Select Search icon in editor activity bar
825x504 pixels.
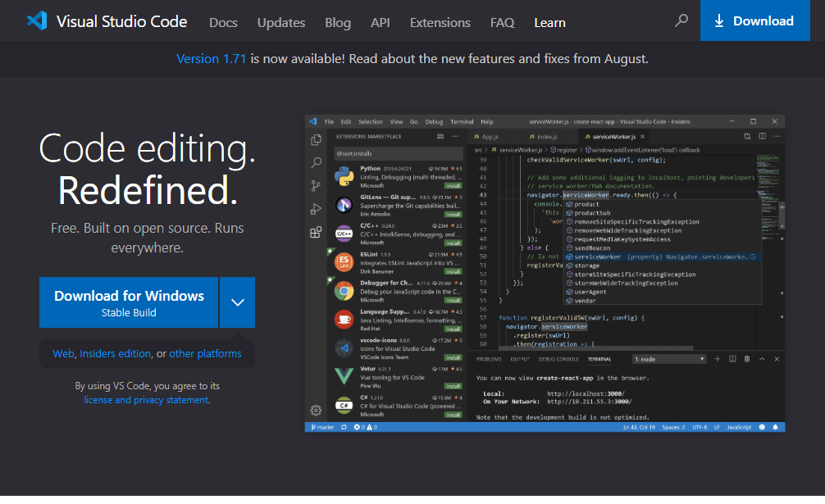click(x=317, y=163)
